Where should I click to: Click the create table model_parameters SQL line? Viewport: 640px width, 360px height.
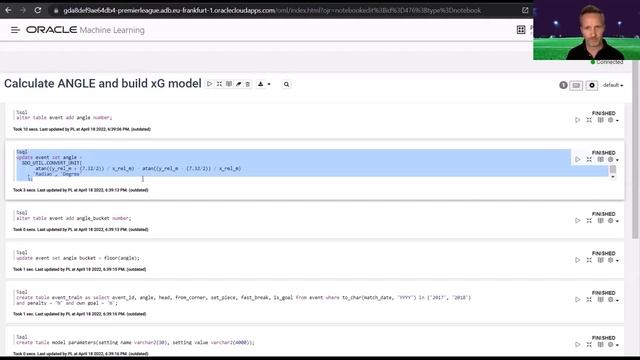click(135, 342)
